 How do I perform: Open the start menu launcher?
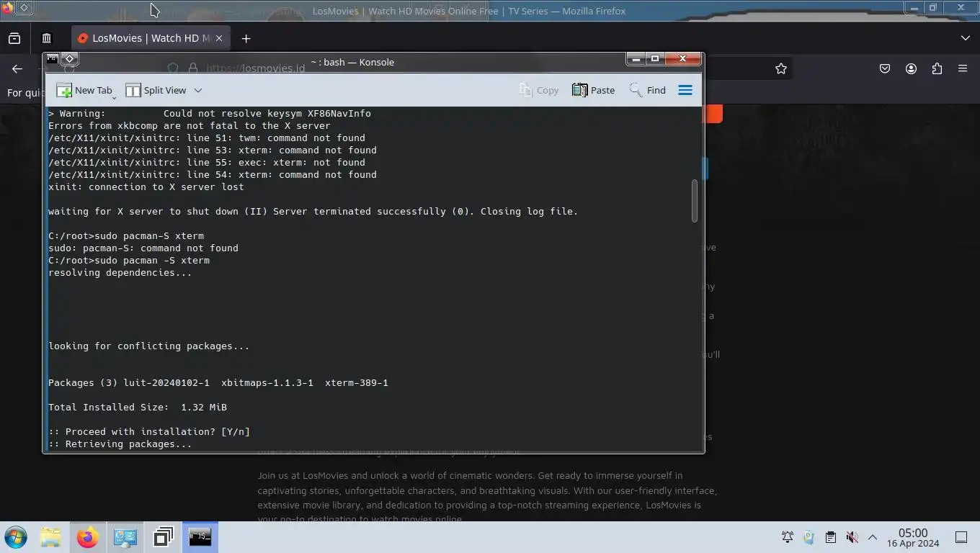(15, 537)
